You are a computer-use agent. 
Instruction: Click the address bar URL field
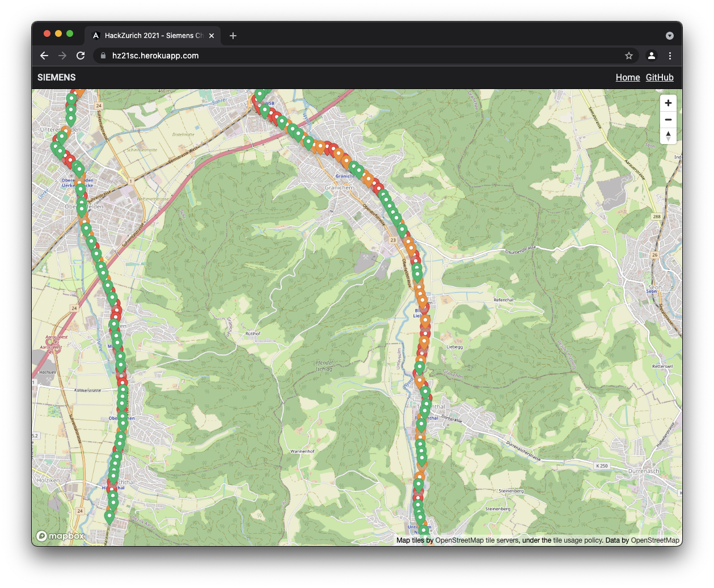tap(363, 56)
